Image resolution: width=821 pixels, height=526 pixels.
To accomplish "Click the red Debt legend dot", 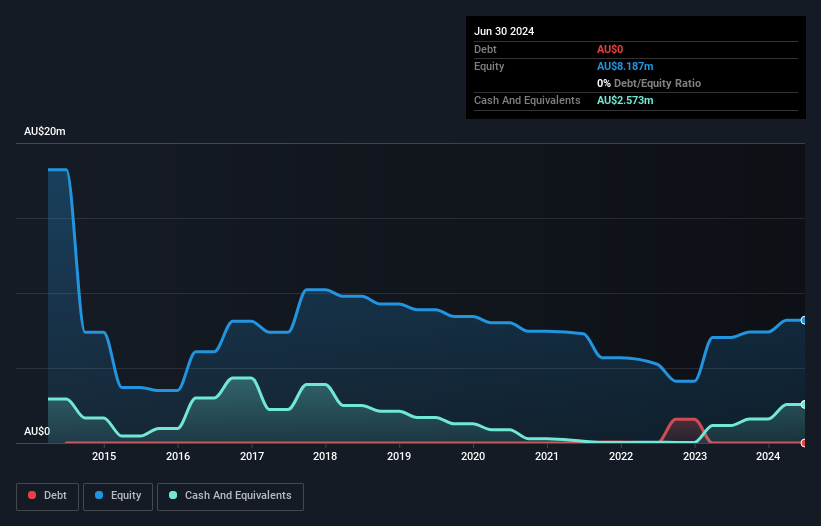I will coord(32,495).
